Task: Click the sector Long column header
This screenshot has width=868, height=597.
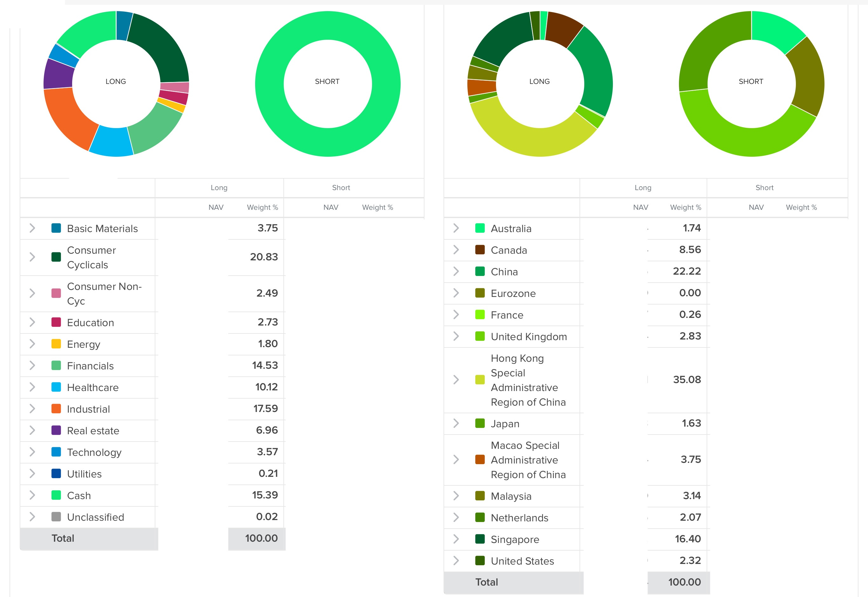Action: click(219, 188)
